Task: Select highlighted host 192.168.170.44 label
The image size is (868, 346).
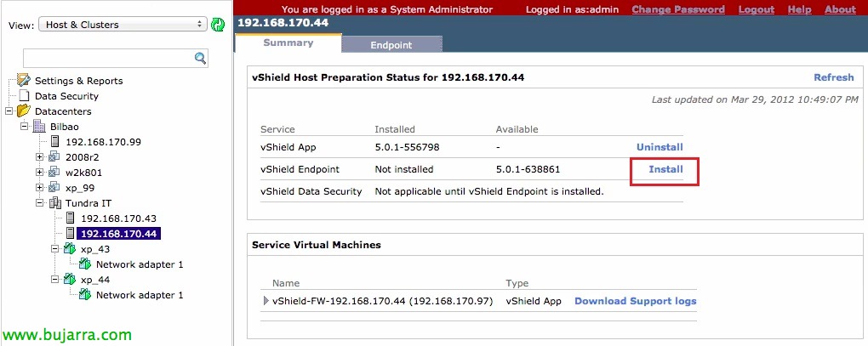Action: point(118,234)
